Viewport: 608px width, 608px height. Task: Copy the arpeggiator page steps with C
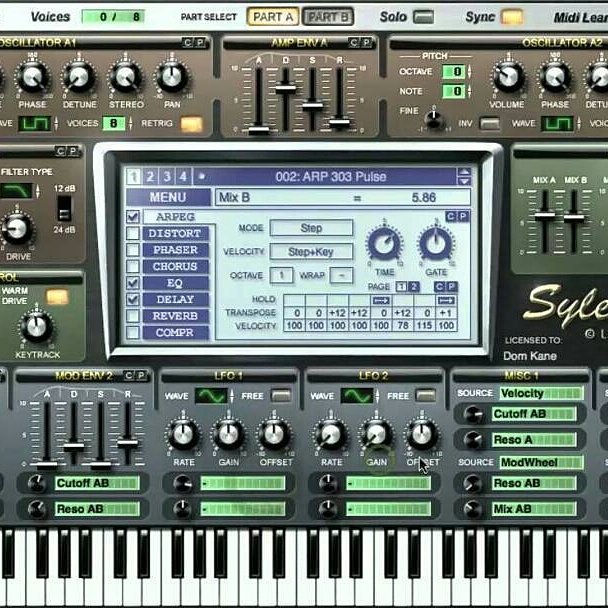[x=439, y=287]
